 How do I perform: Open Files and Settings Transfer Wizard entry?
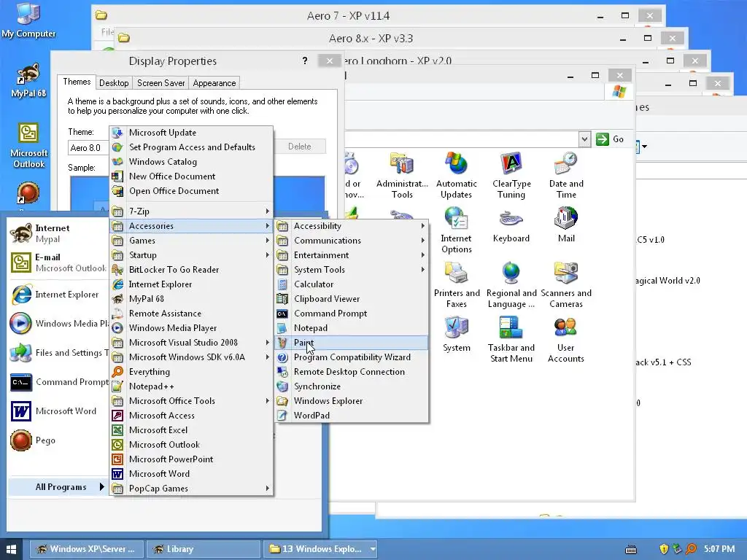point(59,353)
